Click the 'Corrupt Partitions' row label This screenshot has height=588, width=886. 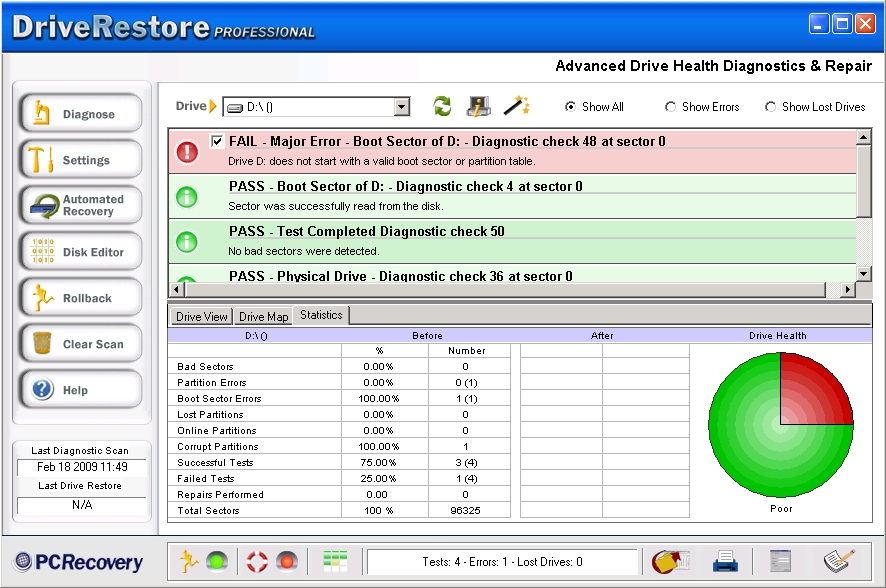tap(218, 447)
